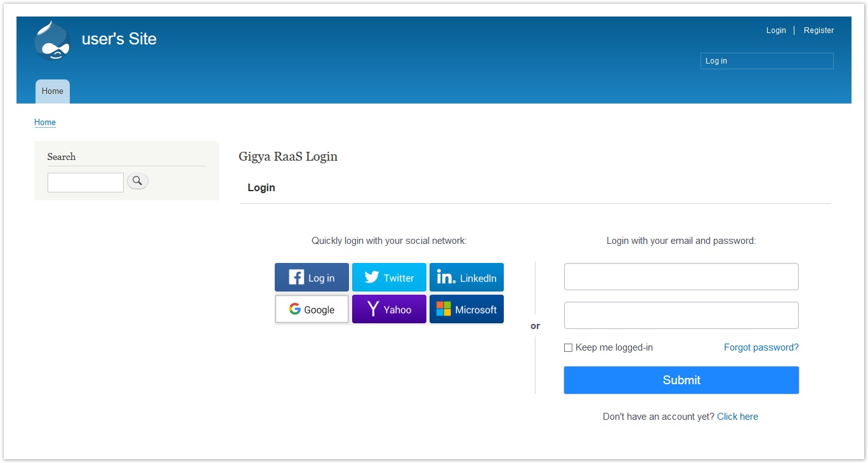Click the 'Gigya RaaS Login' heading
Screen dimensions: 868x463
pos(288,156)
